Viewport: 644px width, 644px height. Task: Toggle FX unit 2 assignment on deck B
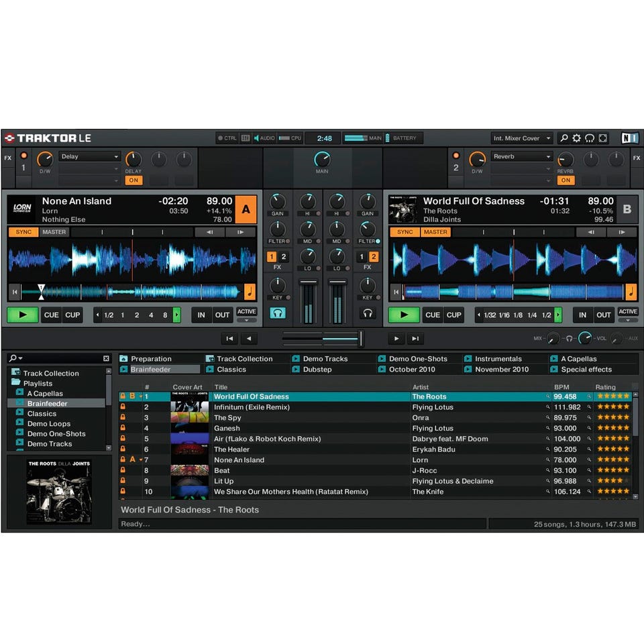pyautogui.click(x=374, y=257)
